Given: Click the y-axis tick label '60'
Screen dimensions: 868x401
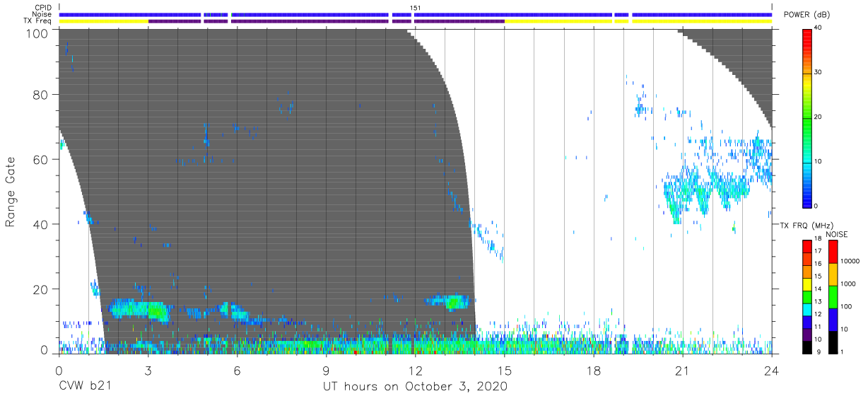Looking at the screenshot, I should (40, 159).
